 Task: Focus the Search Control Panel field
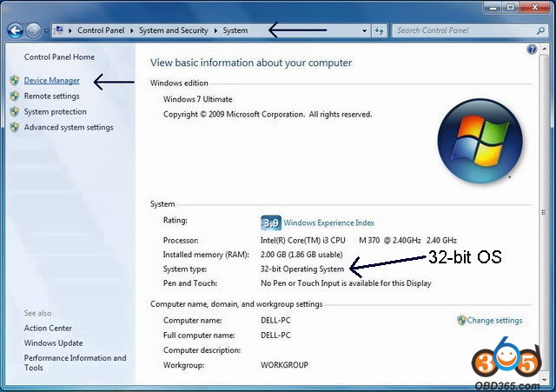click(465, 30)
